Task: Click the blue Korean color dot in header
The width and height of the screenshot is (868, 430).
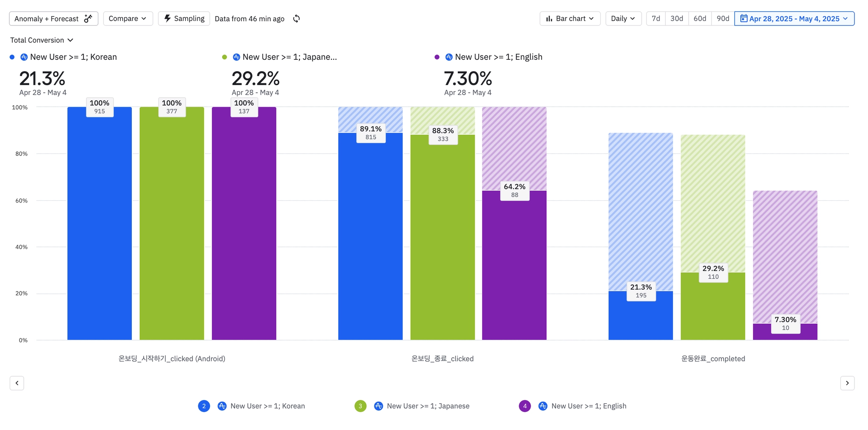Action: tap(12, 57)
